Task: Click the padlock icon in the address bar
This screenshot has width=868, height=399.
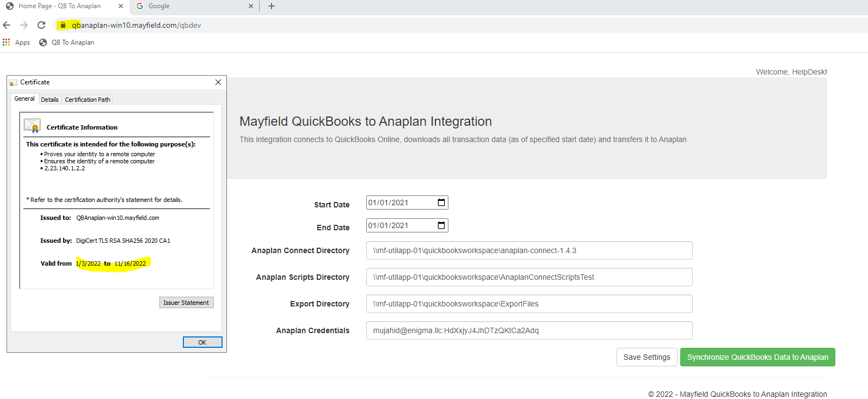Action: [63, 25]
